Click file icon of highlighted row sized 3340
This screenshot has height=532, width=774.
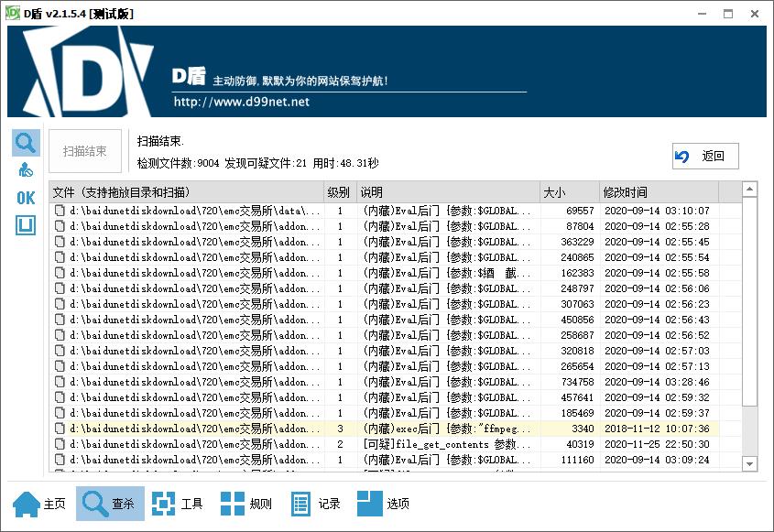(60, 429)
